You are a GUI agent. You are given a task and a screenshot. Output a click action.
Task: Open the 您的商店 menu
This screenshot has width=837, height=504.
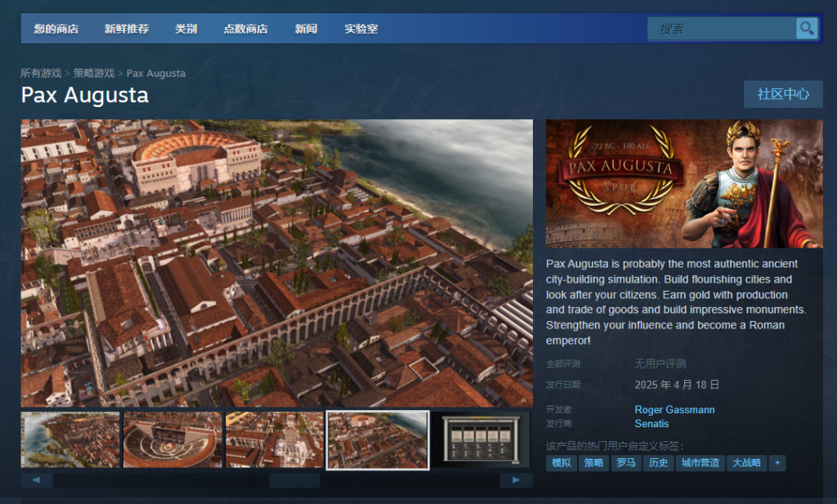[x=56, y=29]
